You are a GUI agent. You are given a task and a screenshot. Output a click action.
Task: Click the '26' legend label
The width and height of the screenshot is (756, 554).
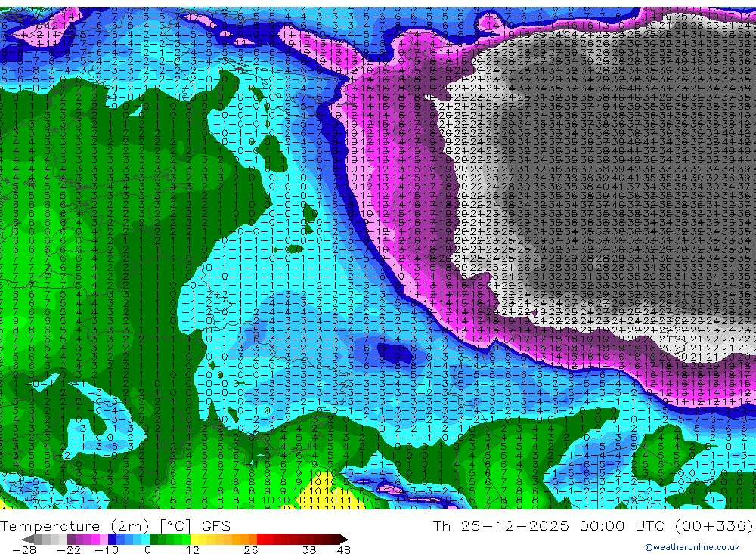click(x=251, y=550)
